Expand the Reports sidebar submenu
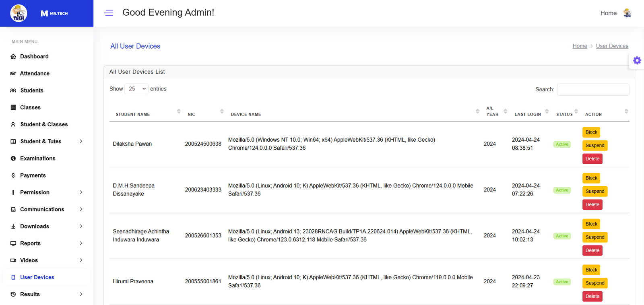Viewport: 644px width, 305px height. click(x=81, y=243)
